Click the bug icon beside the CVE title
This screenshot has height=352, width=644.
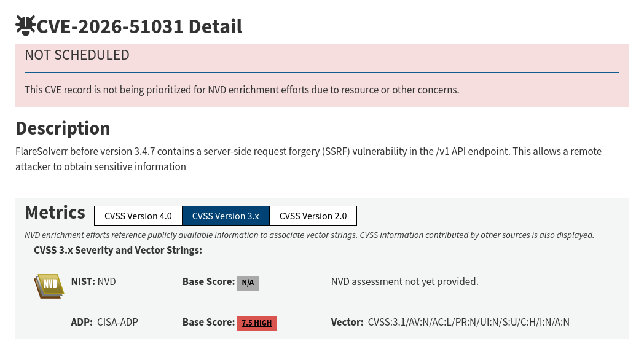25,25
